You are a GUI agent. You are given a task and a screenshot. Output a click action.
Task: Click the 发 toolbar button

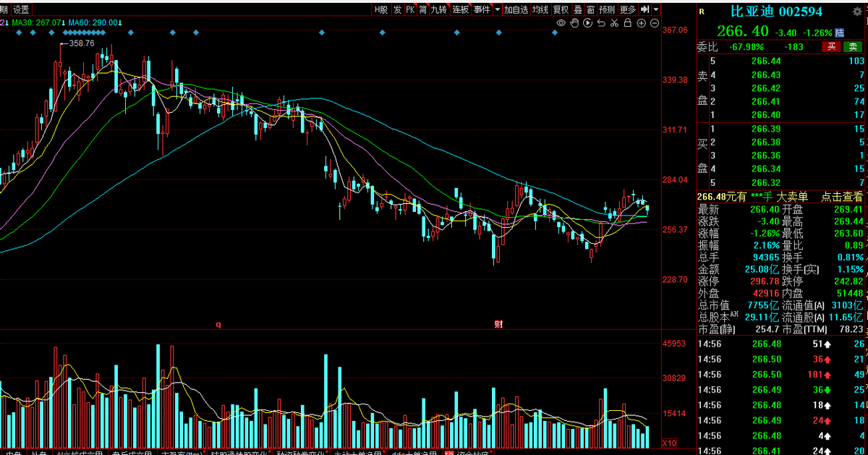point(397,9)
